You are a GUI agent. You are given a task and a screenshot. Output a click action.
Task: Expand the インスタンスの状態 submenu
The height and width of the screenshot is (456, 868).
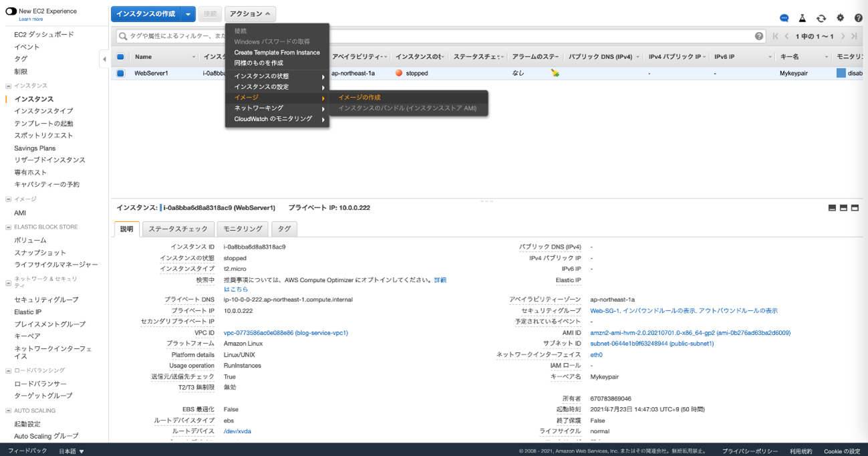(x=277, y=76)
